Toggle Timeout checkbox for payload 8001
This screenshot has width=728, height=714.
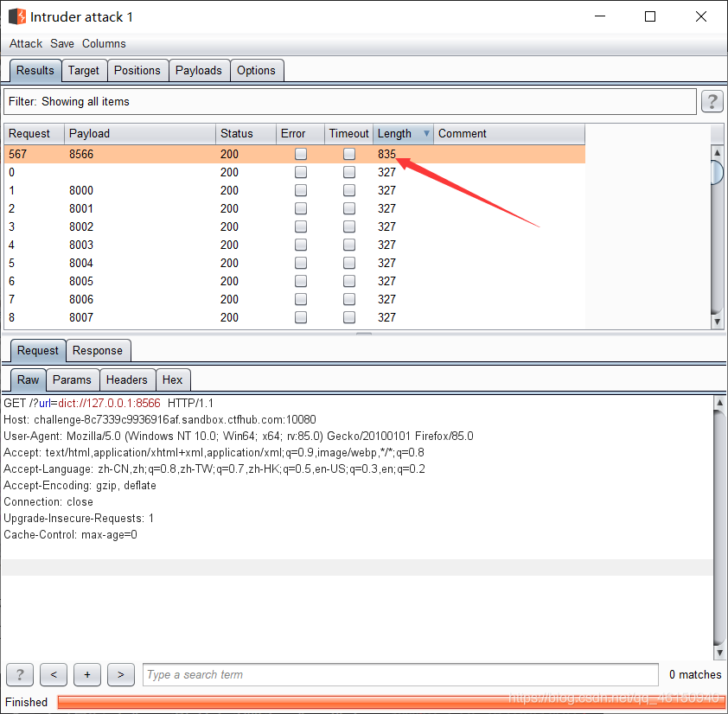349,208
